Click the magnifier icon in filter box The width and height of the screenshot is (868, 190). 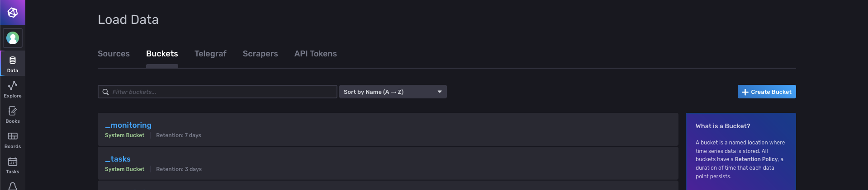[105, 92]
